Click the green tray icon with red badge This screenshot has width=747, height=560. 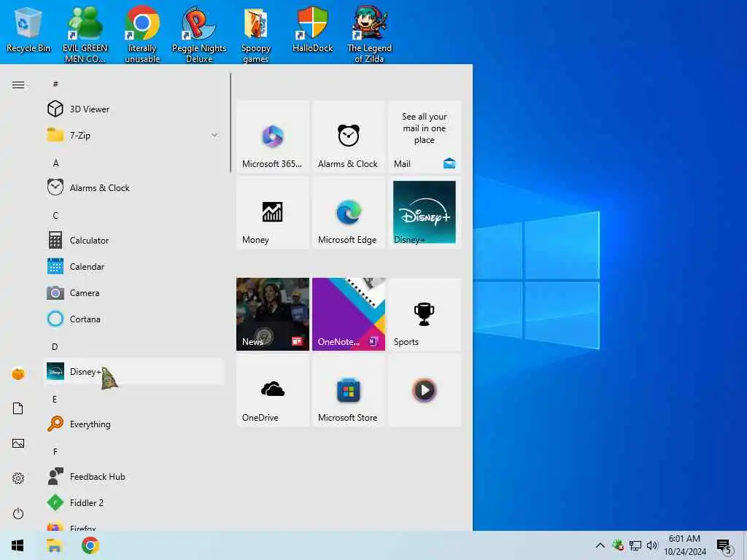(618, 545)
